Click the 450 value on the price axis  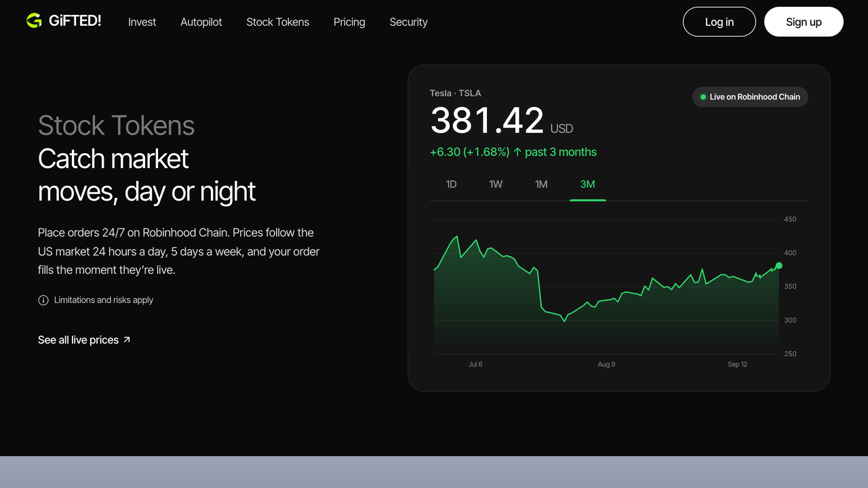pos(791,220)
